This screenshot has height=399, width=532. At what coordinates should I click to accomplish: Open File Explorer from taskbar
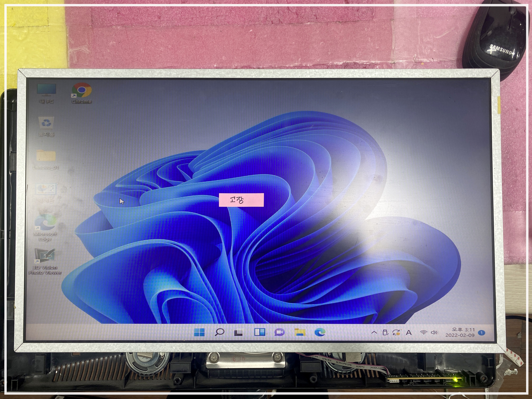click(300, 332)
